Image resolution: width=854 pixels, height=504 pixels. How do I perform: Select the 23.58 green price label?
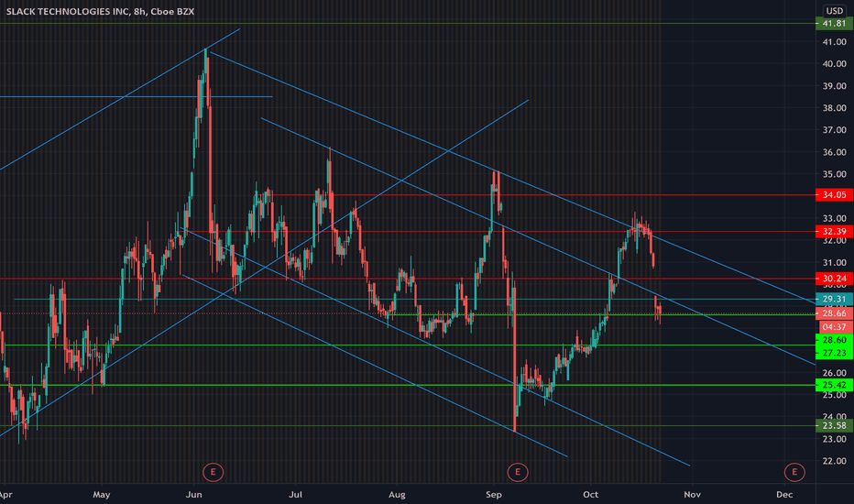tap(834, 425)
